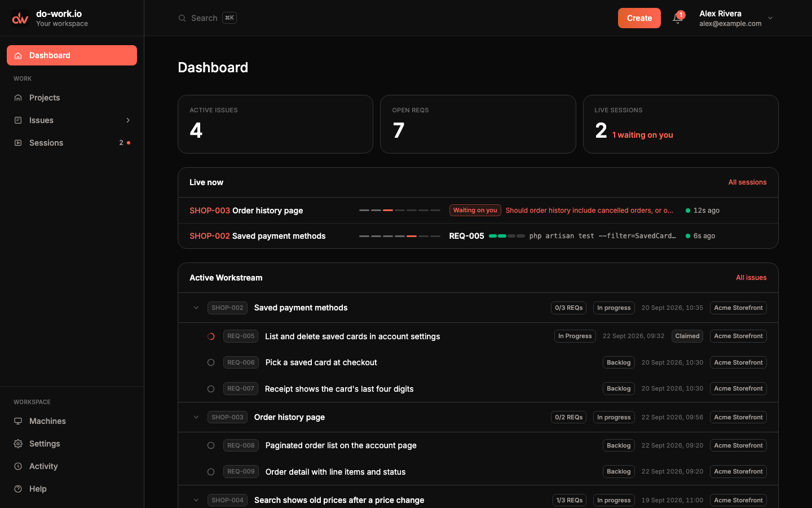Click the status circle for REQ-006

[x=211, y=362]
